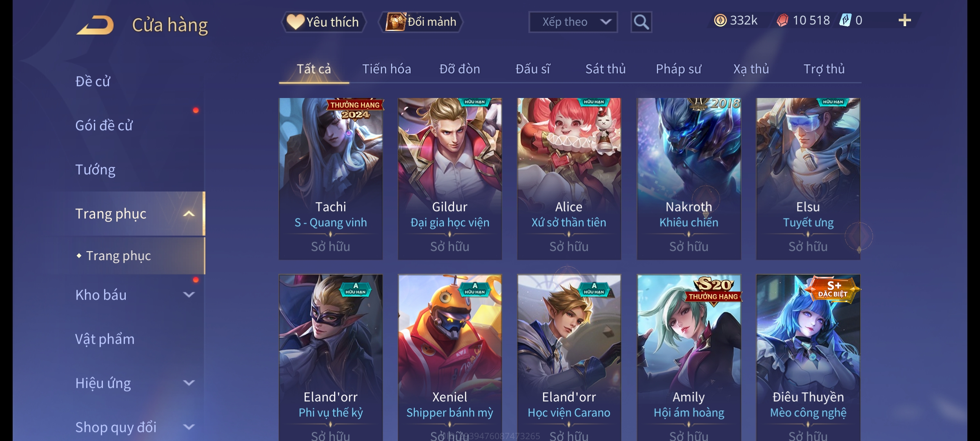The width and height of the screenshot is (980, 441).
Task: Expand the Kho báu sidebar section
Action: click(189, 294)
